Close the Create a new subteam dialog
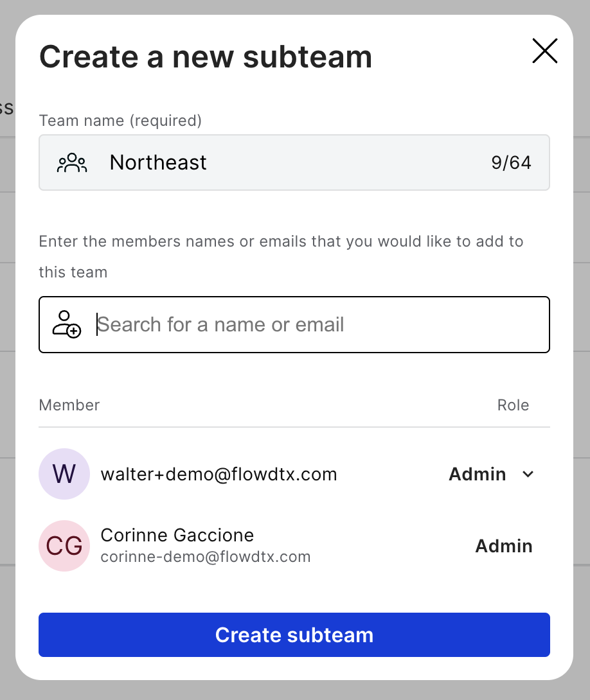Image resolution: width=590 pixels, height=700 pixels. click(x=544, y=51)
